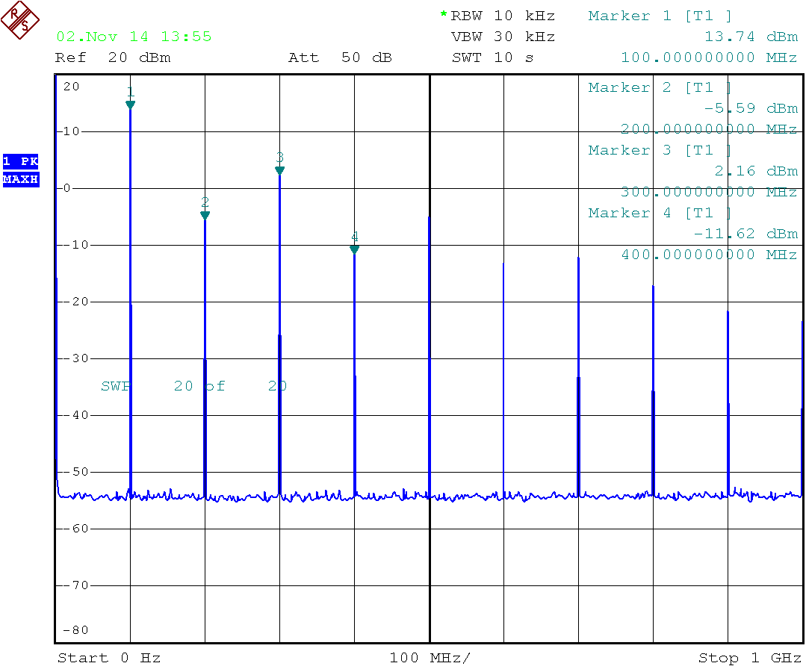Click the 'Ref 20 dBm' reference level
806x672 pixels.
click(113, 57)
